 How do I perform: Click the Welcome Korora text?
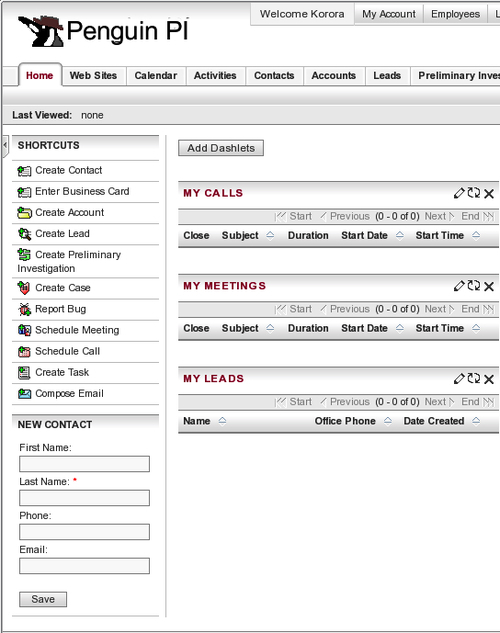pos(302,14)
